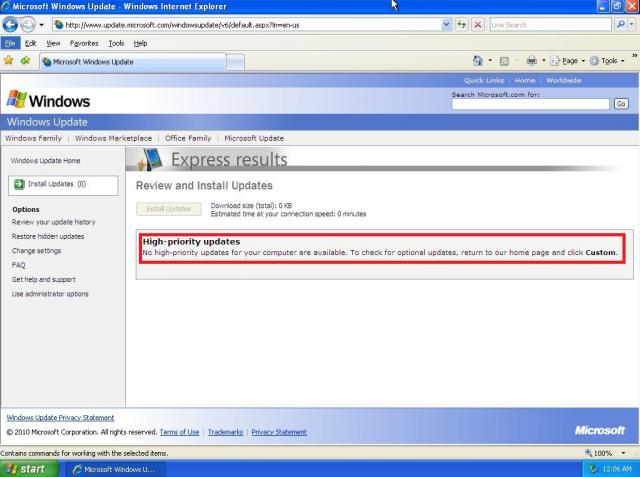Screen dimensions: 640x477
Task: Open the footer Privacy Statement link
Action: tap(279, 432)
